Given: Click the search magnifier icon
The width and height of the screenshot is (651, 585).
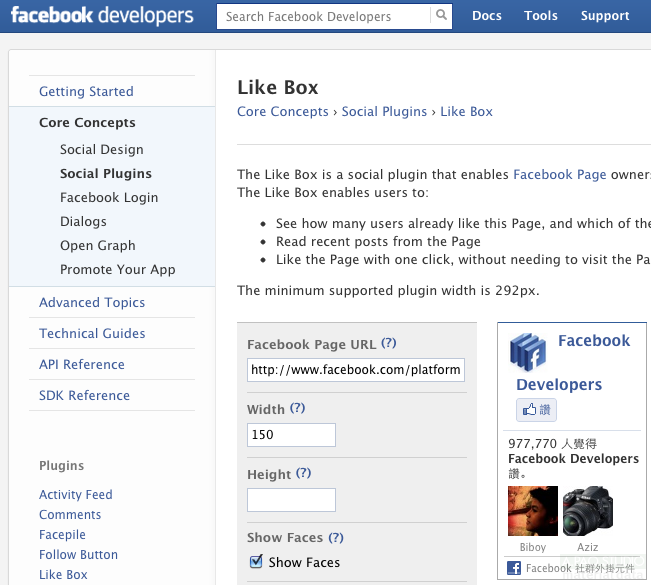Looking at the screenshot, I should tap(441, 16).
